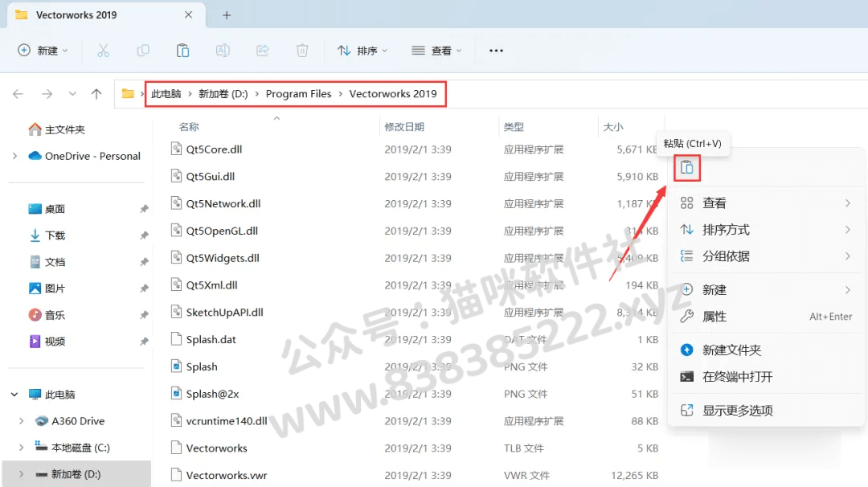Click the Copy icon in toolbar

click(x=143, y=51)
